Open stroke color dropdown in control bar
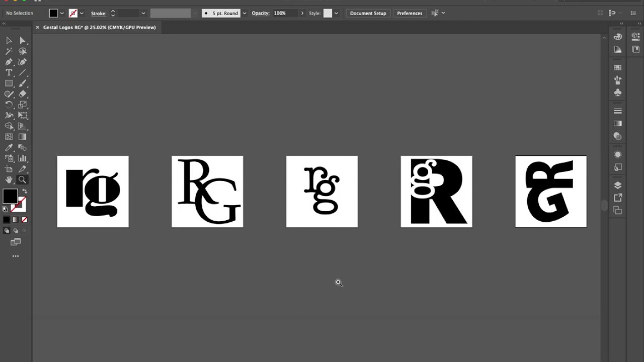This screenshot has height=362, width=644. (x=82, y=13)
